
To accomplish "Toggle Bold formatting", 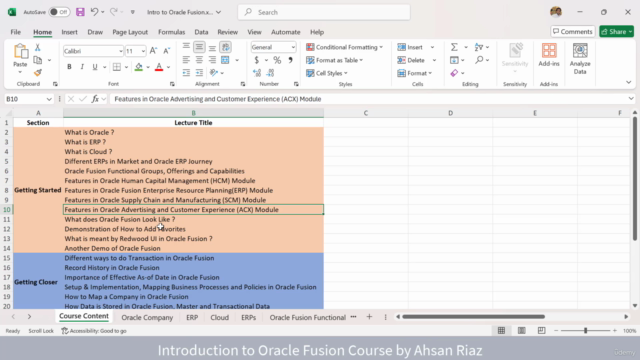I will (69, 67).
